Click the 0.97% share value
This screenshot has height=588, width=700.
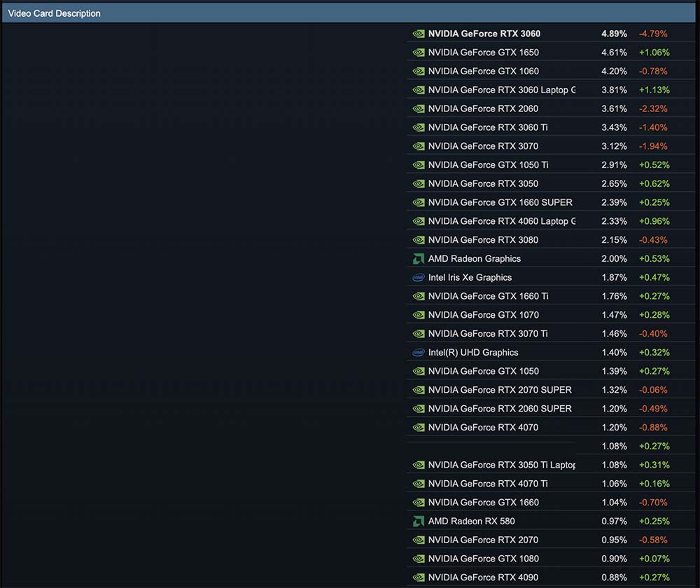tap(614, 521)
